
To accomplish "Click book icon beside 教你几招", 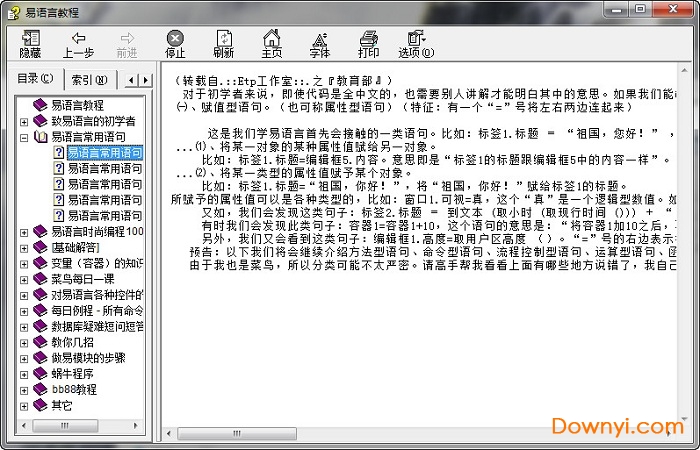I will [40, 342].
